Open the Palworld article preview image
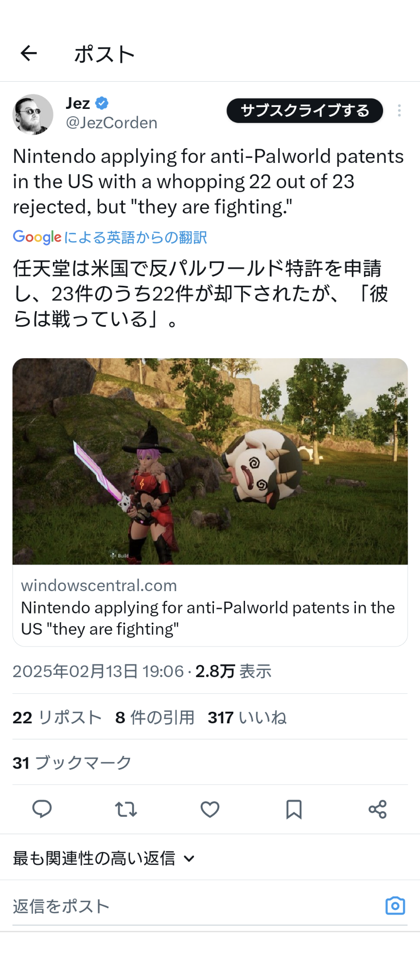 pos(210,461)
